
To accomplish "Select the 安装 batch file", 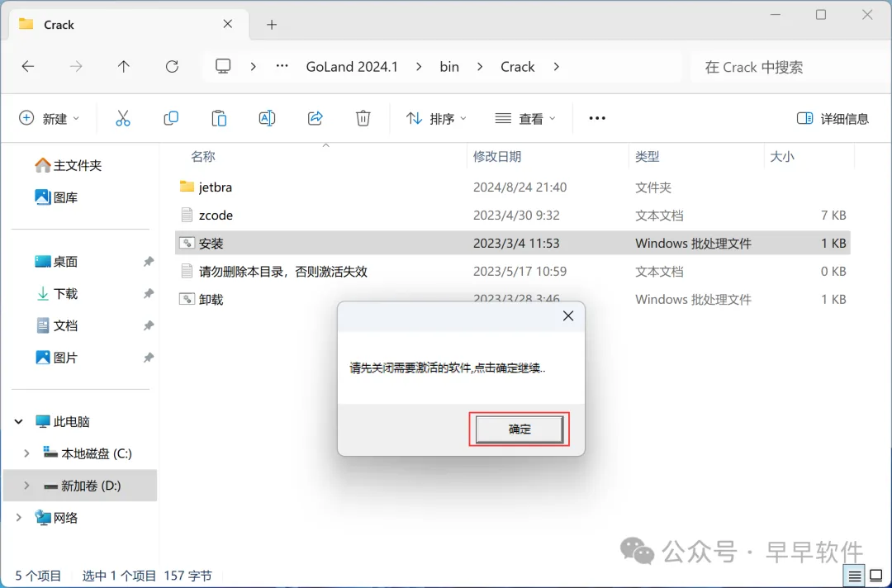I will pyautogui.click(x=513, y=244).
